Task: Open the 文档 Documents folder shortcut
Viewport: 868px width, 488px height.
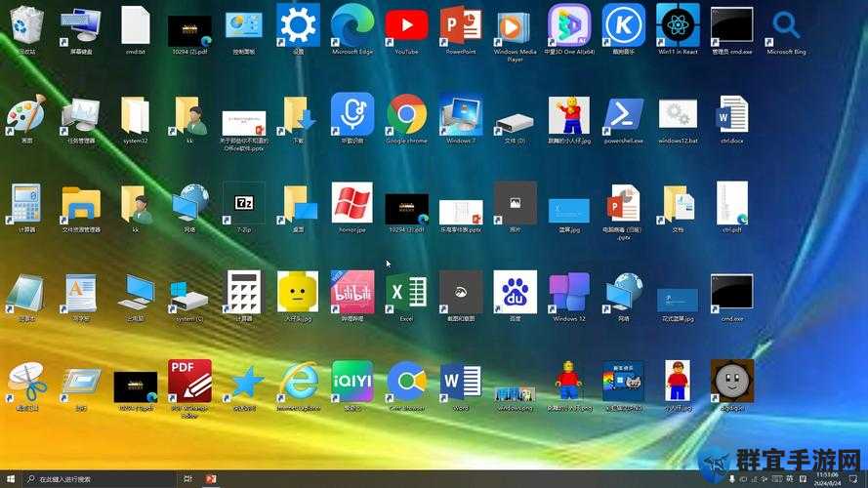Action: 678,204
